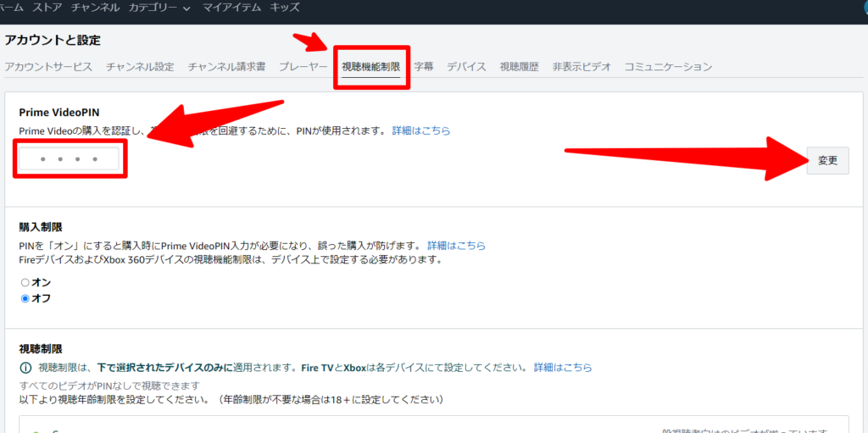Screen dimensions: 868x433
Task: Select the オン radio button under 購入制限
Action: 25,282
